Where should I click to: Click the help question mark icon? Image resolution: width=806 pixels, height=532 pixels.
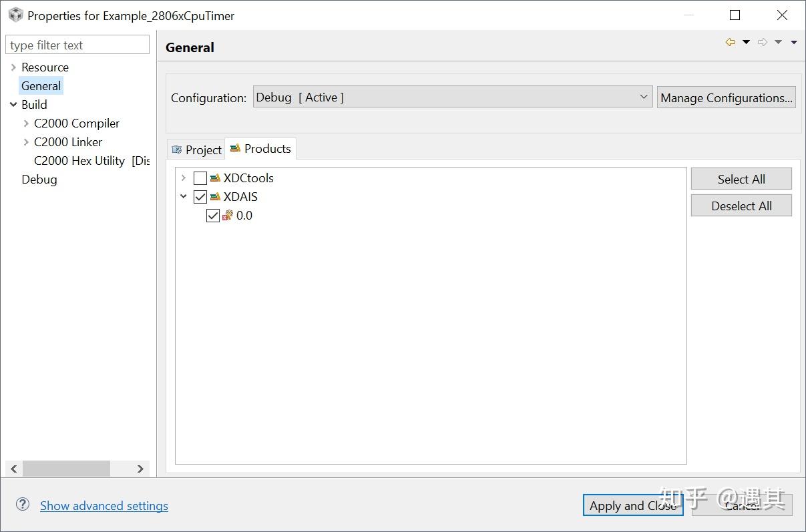(23, 505)
